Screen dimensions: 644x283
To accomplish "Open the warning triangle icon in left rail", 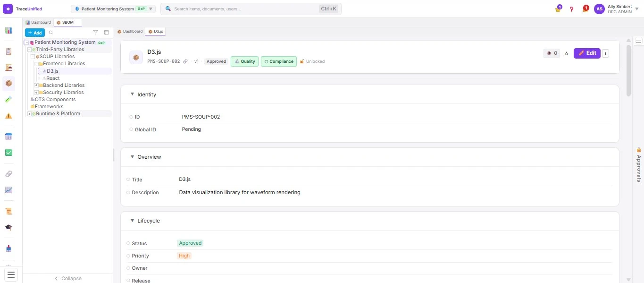I will pyautogui.click(x=8, y=116).
